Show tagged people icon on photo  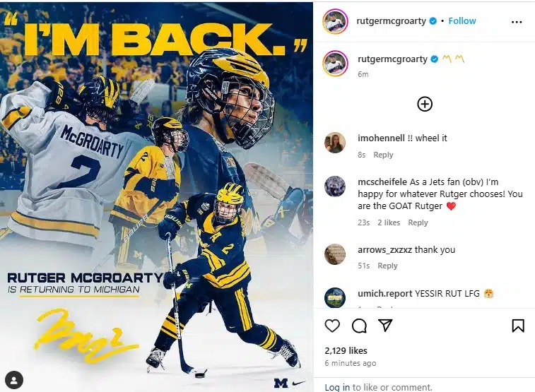pos(14,380)
